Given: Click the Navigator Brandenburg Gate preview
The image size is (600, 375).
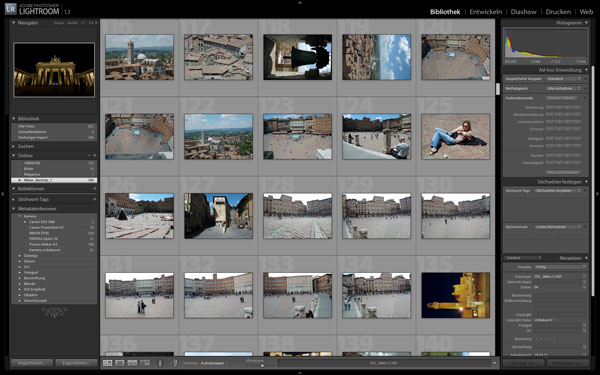Looking at the screenshot, I should coord(54,70).
